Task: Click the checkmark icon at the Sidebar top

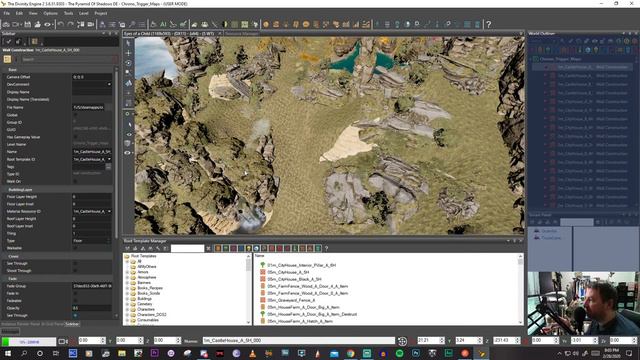Action: (8, 41)
